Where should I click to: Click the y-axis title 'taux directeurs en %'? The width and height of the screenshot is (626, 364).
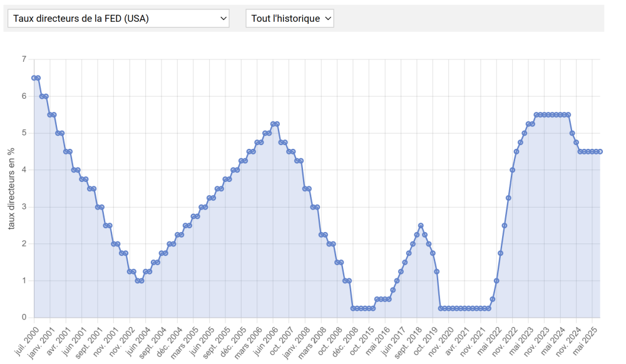pyautogui.click(x=11, y=188)
